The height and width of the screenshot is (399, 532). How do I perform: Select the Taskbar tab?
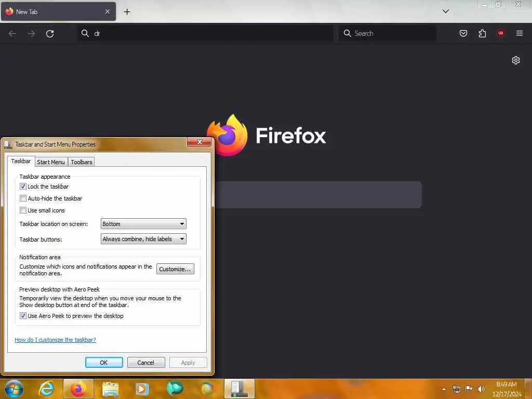21,161
